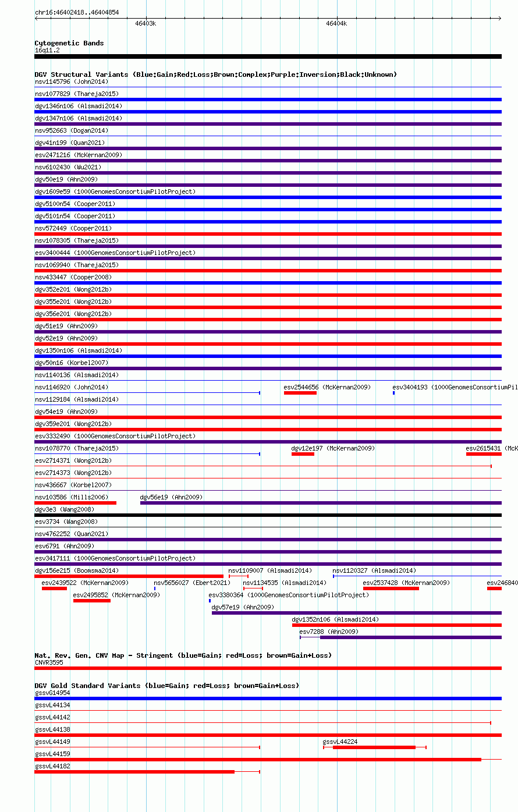Click the 46404k ruler tick label
The width and height of the screenshot is (518, 812).
pos(336,24)
